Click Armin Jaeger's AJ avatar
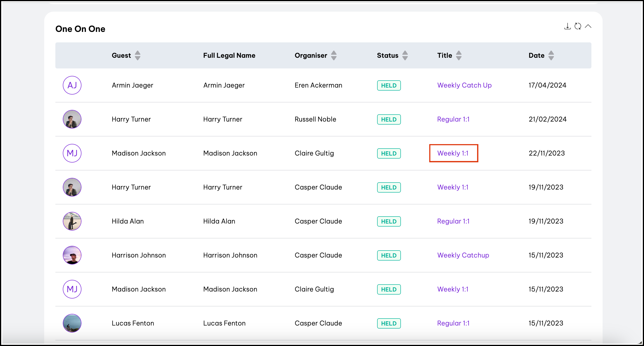 point(72,85)
